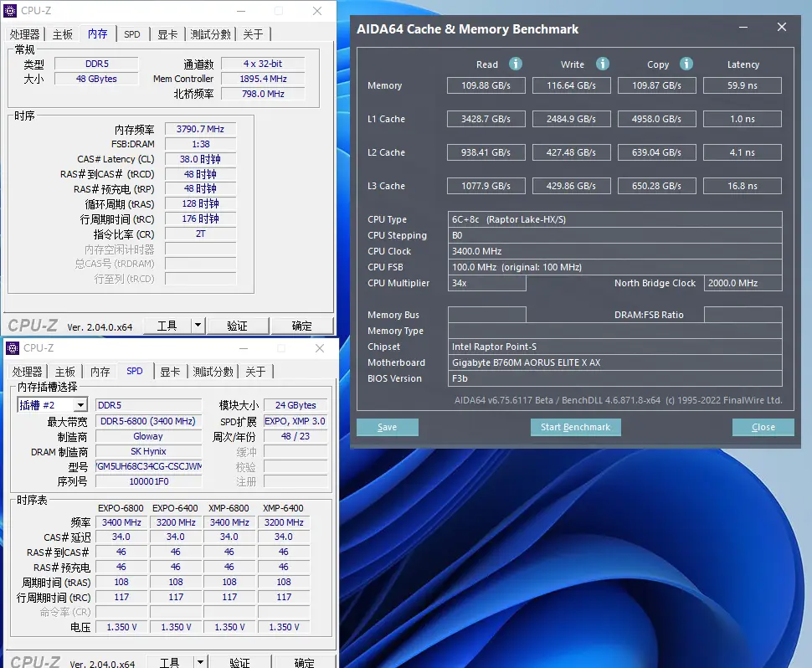
Task: Open 显卡 tab in lower CPU-Z window
Action: point(170,372)
